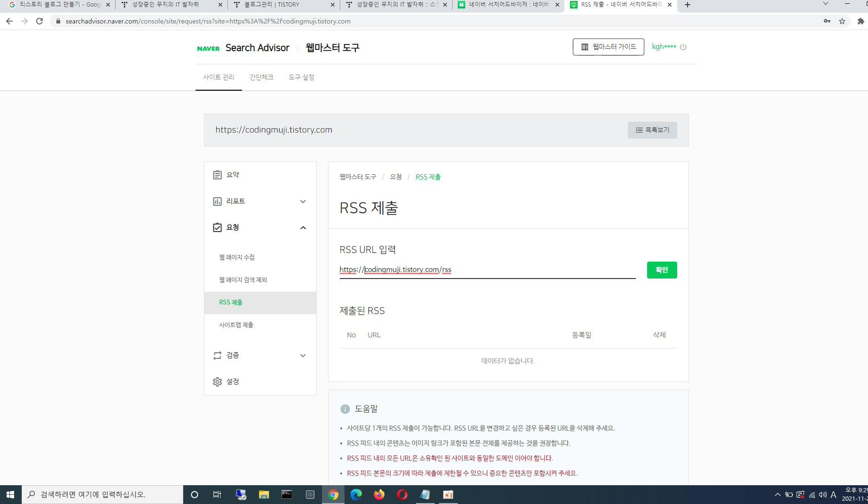868x504 pixels.
Task: Click the site URL codingmuji.tistory.com text
Action: point(274,130)
